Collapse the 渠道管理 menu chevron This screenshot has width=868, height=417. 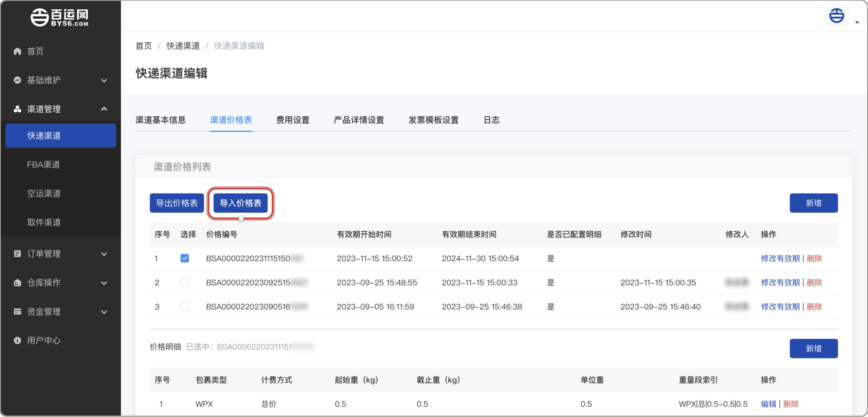click(x=104, y=109)
